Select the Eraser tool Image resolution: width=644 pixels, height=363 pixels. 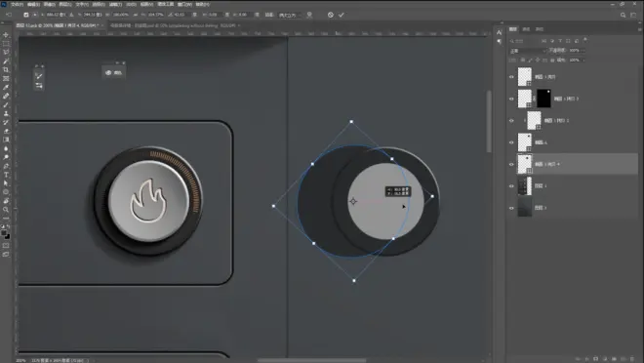[6, 131]
